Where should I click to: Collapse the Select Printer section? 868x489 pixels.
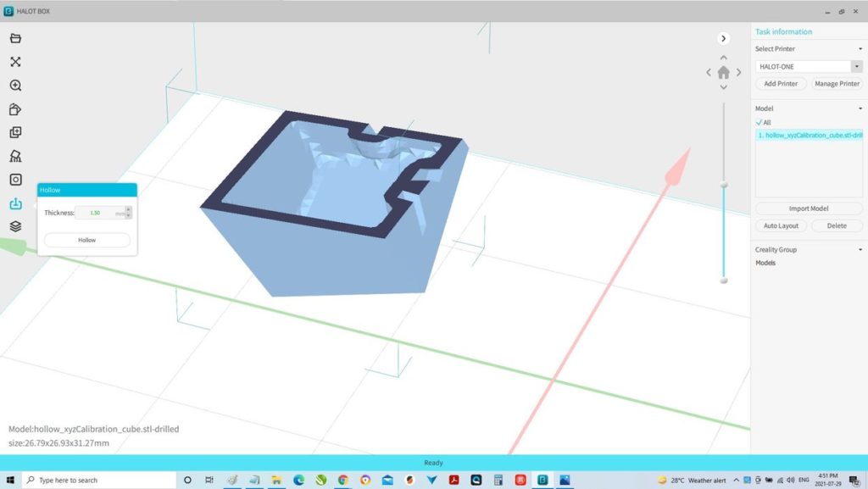pos(857,49)
